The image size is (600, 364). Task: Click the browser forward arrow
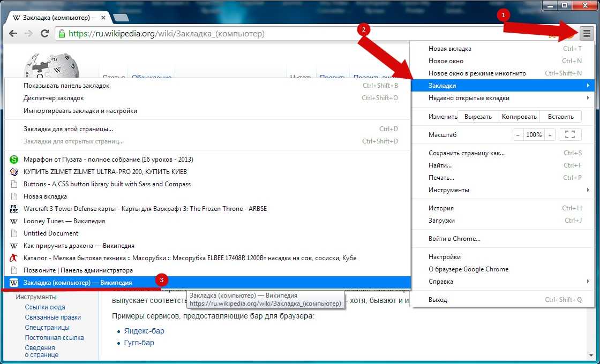28,34
